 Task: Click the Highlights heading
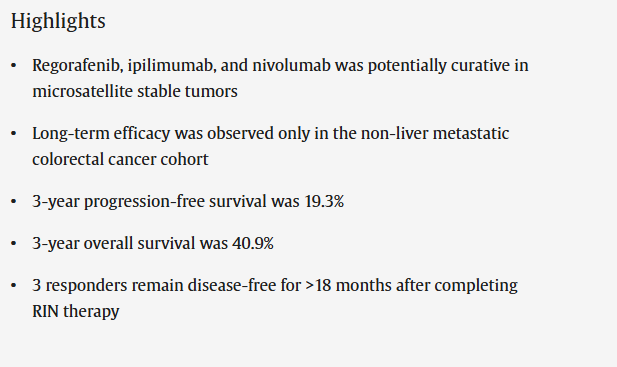(x=58, y=21)
